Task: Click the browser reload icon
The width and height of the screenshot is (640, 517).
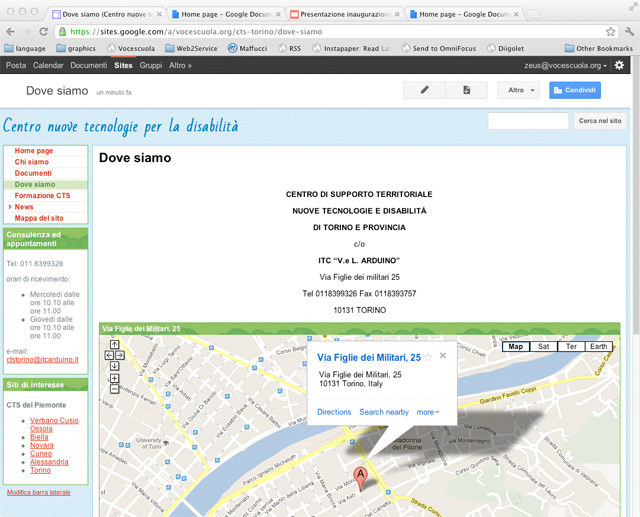Action: [x=43, y=32]
